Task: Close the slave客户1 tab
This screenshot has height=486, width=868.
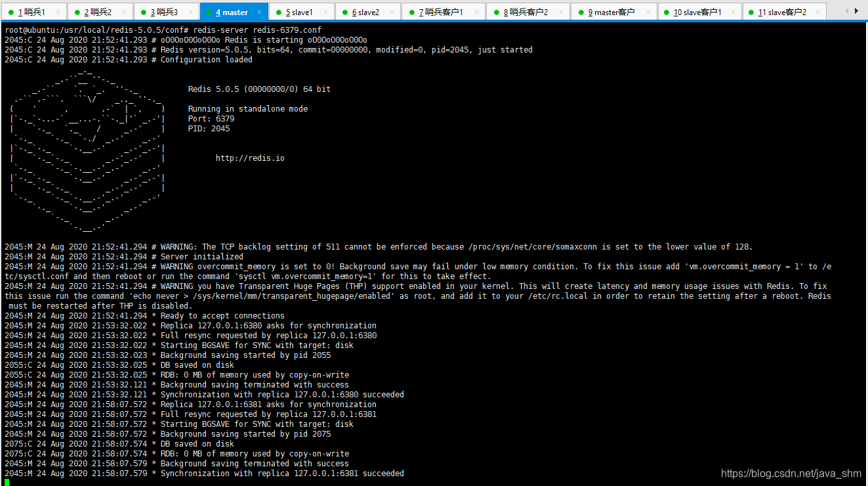Action: click(734, 12)
